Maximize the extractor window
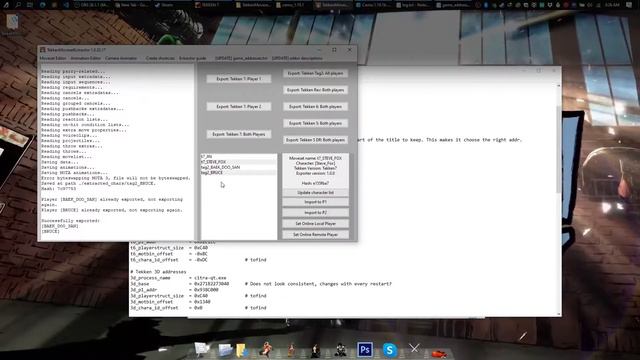Screen dimensions: 640x360 click(334, 50)
